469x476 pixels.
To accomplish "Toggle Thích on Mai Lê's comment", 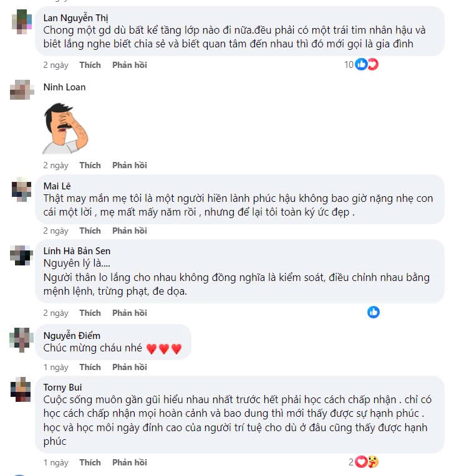I will coord(90,231).
